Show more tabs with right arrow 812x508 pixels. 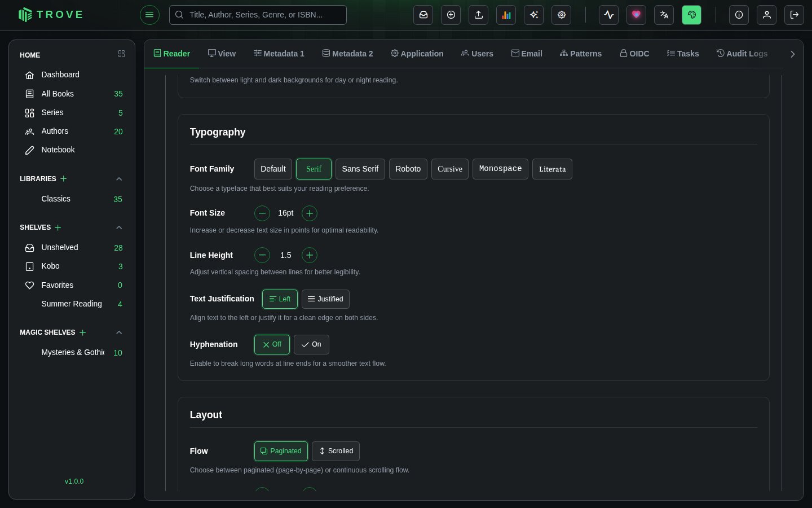[x=792, y=54]
